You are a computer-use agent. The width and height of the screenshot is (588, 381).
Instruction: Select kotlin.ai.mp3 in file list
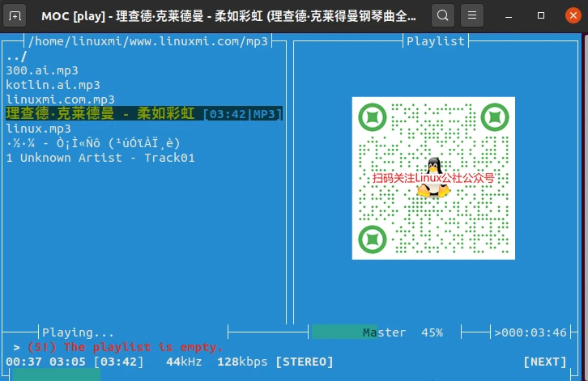[x=53, y=85]
